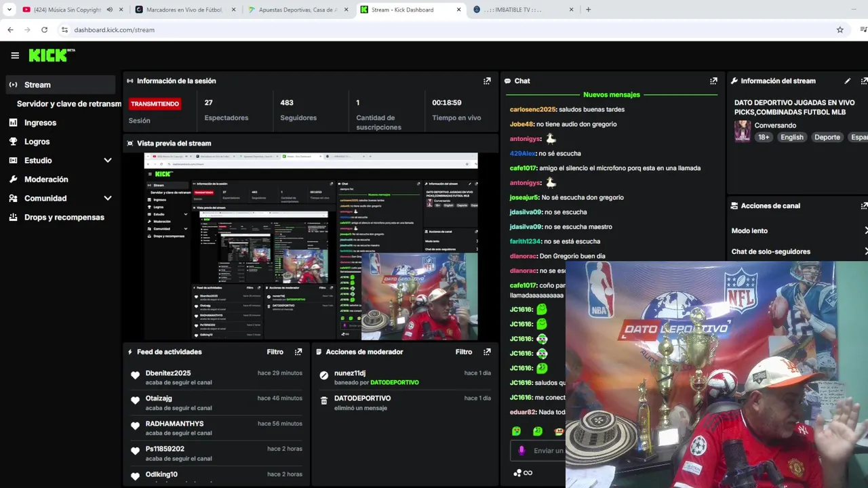
Task: Click the stream preview thumbnail
Action: (x=311, y=246)
